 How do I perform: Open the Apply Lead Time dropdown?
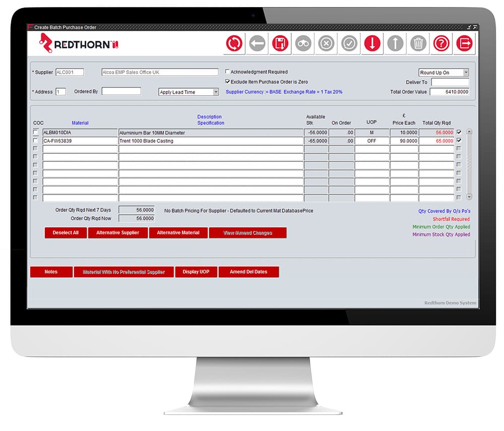click(216, 92)
